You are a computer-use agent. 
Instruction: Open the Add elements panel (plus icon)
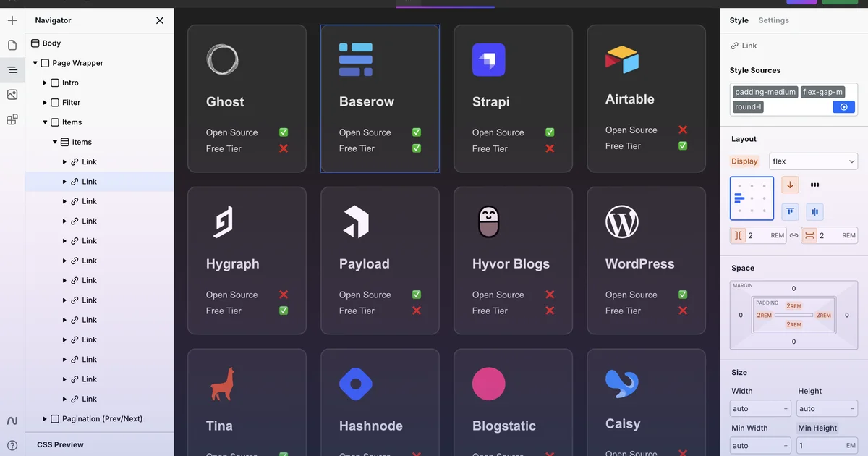tap(12, 20)
